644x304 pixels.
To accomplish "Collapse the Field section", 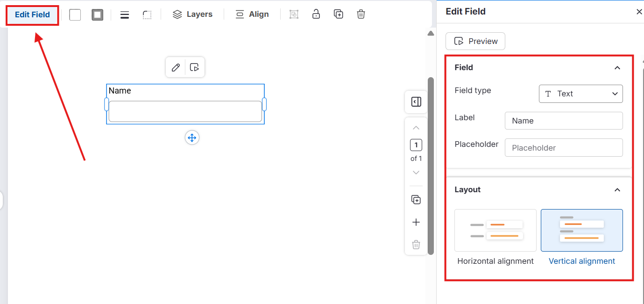I will click(x=617, y=67).
